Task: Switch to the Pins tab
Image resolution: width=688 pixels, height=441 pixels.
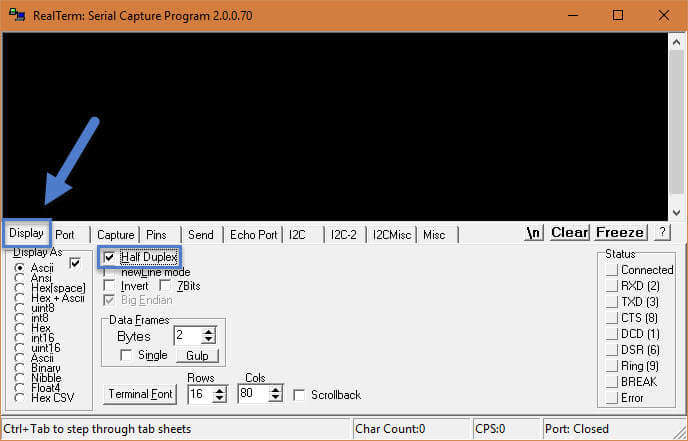Action: (156, 235)
